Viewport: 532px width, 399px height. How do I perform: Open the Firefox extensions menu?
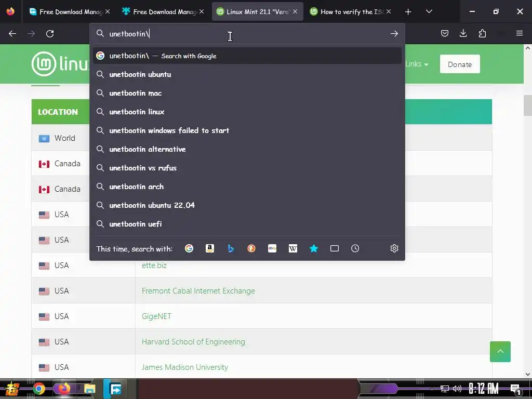(x=482, y=34)
